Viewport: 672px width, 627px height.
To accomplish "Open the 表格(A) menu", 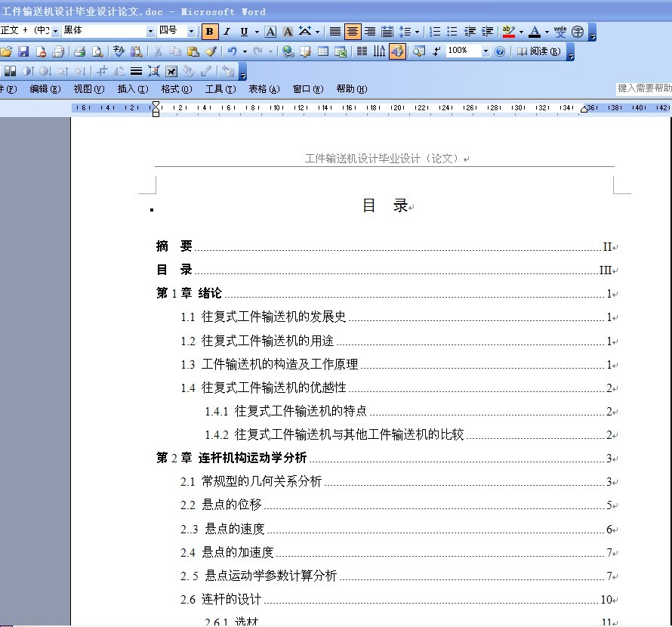I will pyautogui.click(x=264, y=89).
